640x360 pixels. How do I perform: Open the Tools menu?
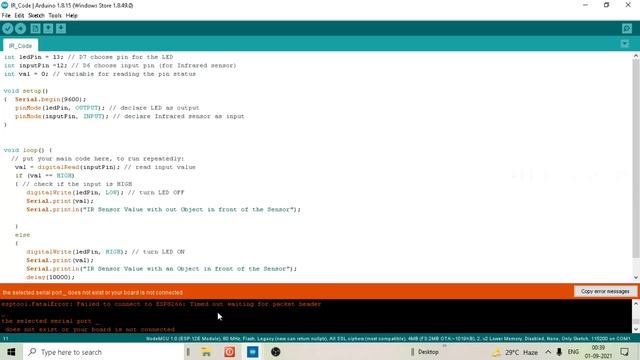(55, 16)
